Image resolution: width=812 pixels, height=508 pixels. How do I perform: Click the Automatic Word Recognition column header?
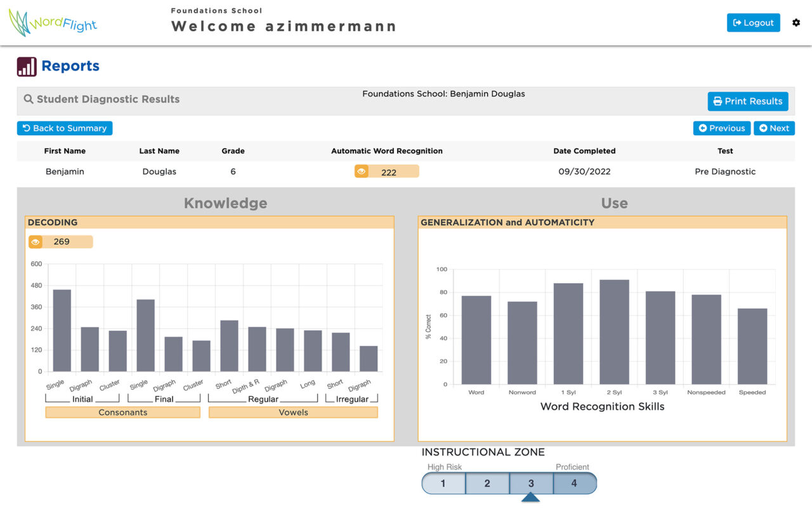point(387,151)
